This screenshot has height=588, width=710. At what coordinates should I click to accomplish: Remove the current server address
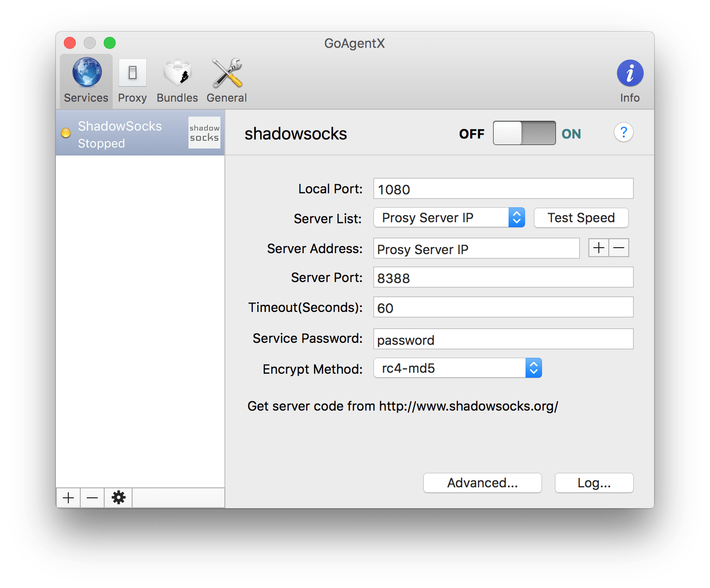tap(619, 248)
